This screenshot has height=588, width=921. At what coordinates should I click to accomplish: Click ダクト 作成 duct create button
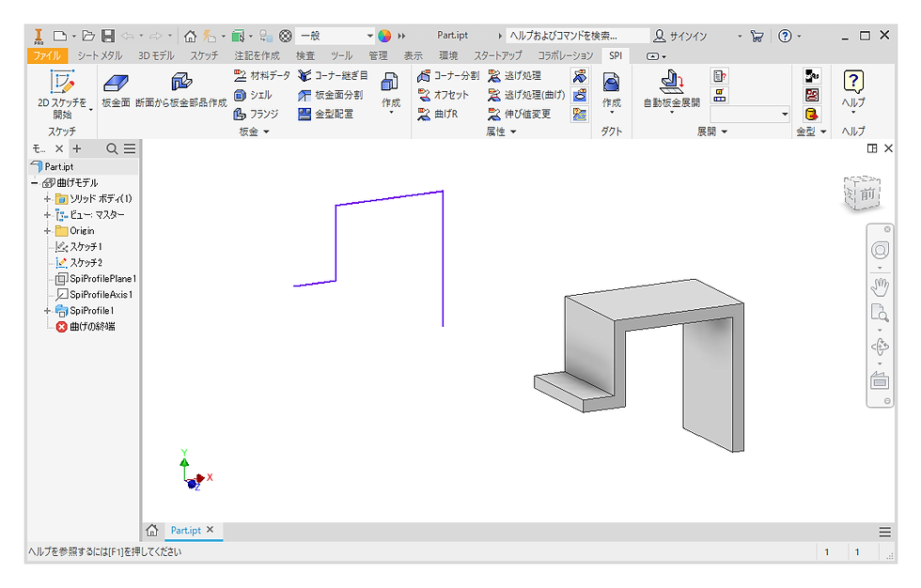611,91
